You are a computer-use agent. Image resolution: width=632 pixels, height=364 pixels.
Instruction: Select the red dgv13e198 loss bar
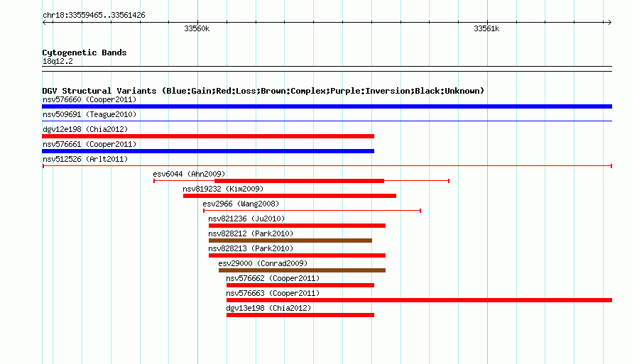[x=300, y=315]
